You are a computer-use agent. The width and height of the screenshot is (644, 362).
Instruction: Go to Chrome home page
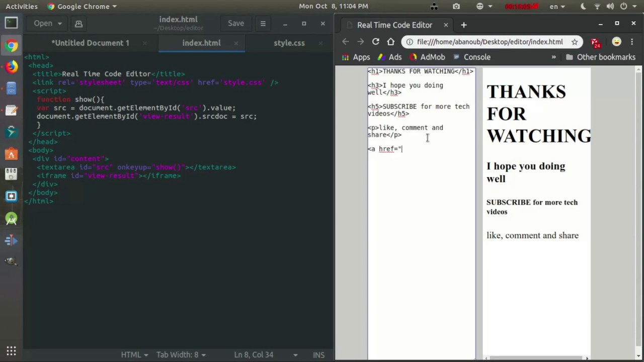pos(391,42)
